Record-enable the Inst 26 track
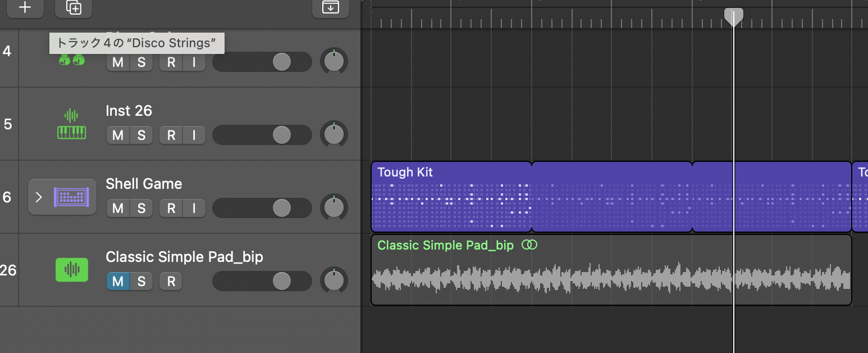The width and height of the screenshot is (868, 353). pyautogui.click(x=171, y=135)
